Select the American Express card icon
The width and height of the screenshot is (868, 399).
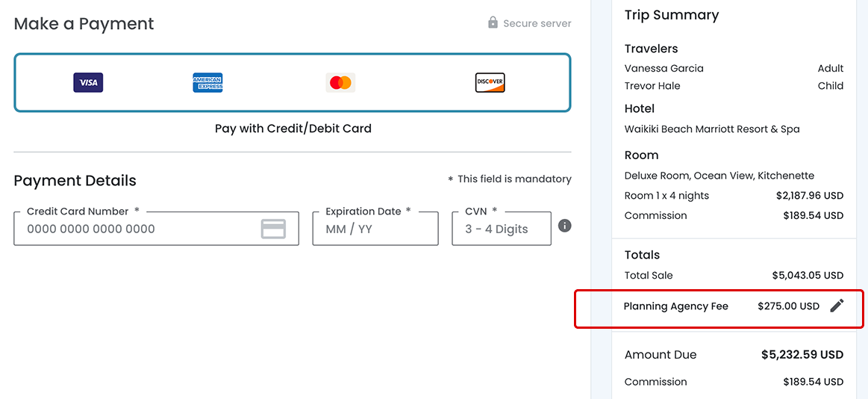point(207,82)
